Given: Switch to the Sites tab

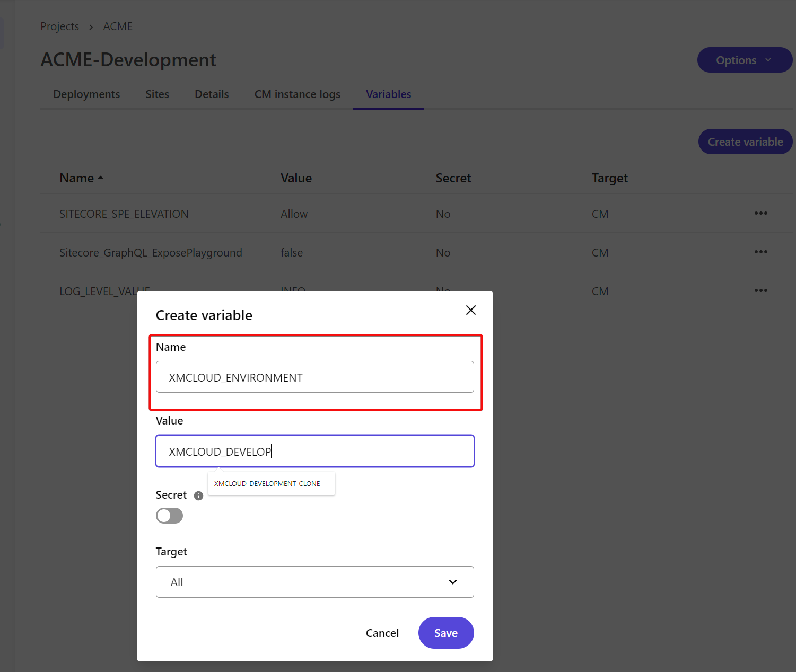Looking at the screenshot, I should click(x=157, y=94).
